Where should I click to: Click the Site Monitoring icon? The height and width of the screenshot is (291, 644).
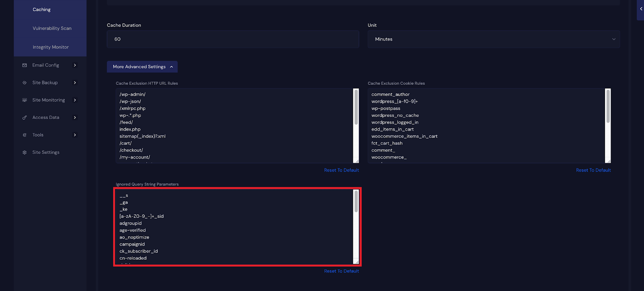point(25,100)
